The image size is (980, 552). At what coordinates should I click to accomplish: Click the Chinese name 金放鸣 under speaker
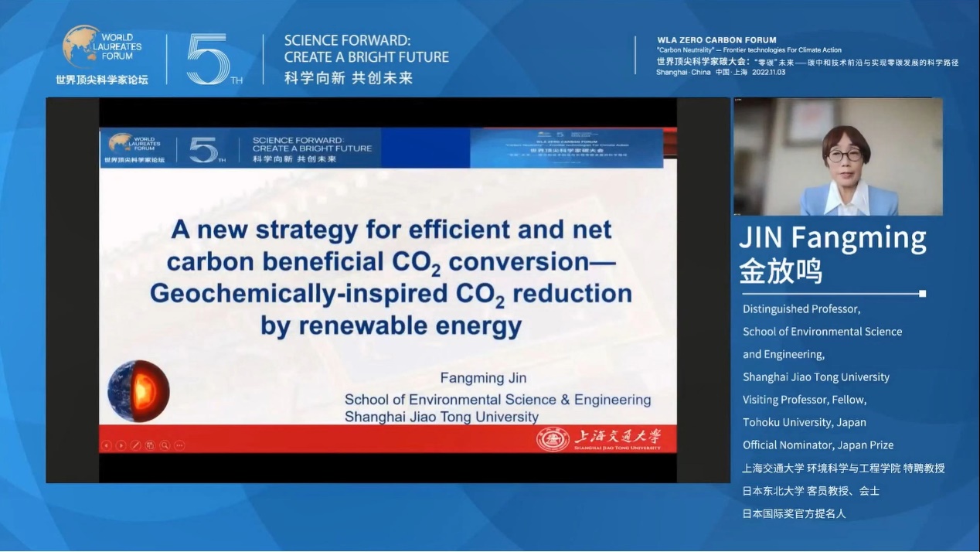click(781, 271)
